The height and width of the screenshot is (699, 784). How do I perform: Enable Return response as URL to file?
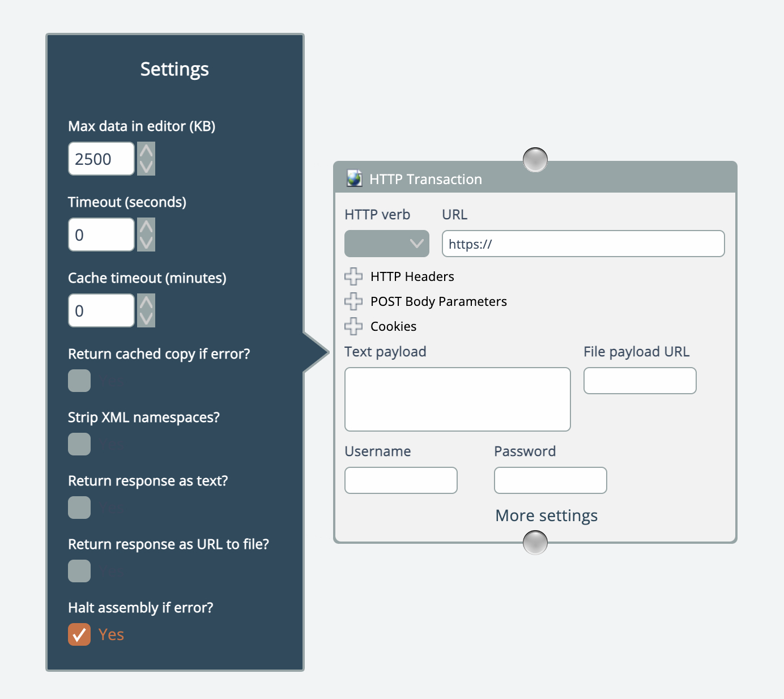[x=79, y=571]
